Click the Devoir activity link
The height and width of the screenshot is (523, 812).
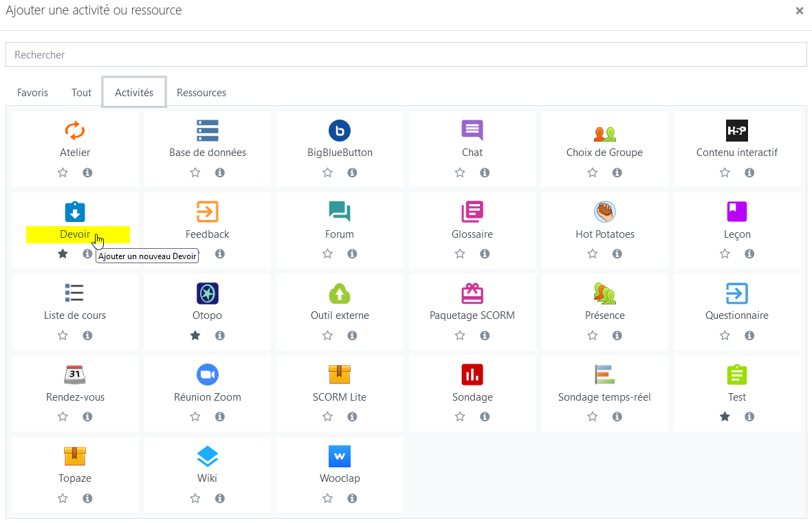75,234
